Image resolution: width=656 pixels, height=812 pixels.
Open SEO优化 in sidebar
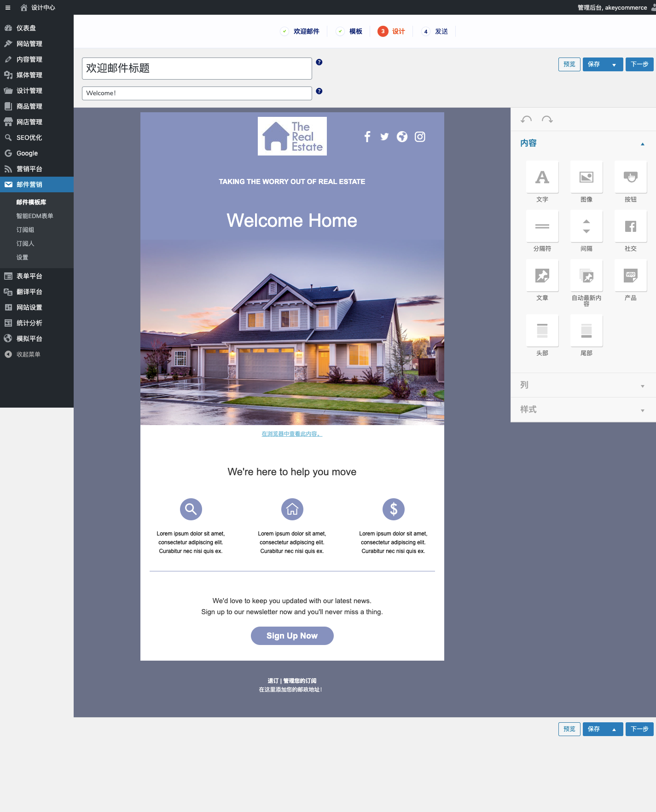(x=29, y=138)
